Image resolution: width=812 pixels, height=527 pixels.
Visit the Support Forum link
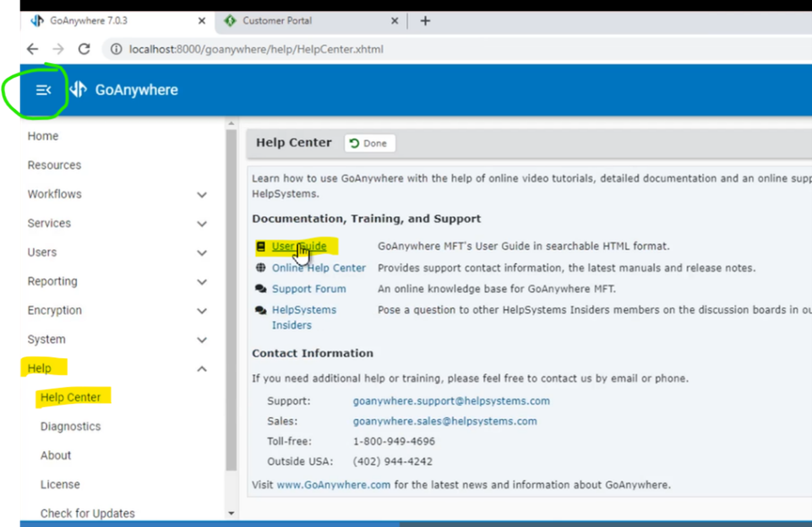pos(309,289)
